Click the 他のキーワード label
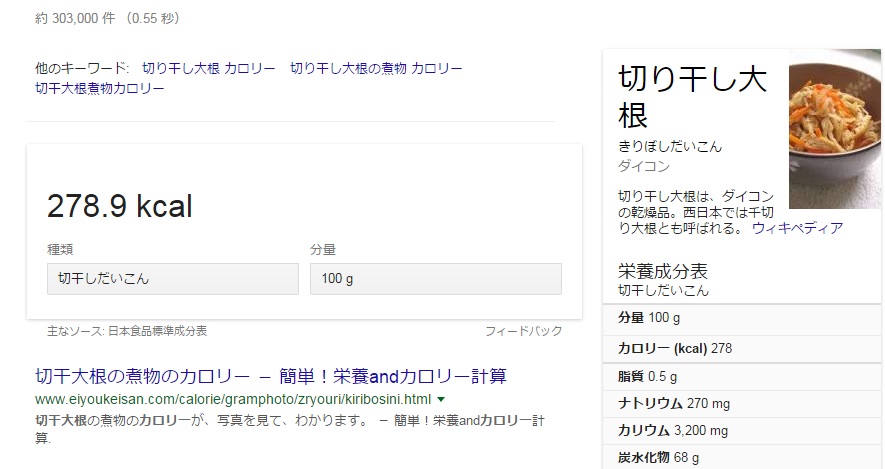The width and height of the screenshot is (885, 469). tap(82, 68)
